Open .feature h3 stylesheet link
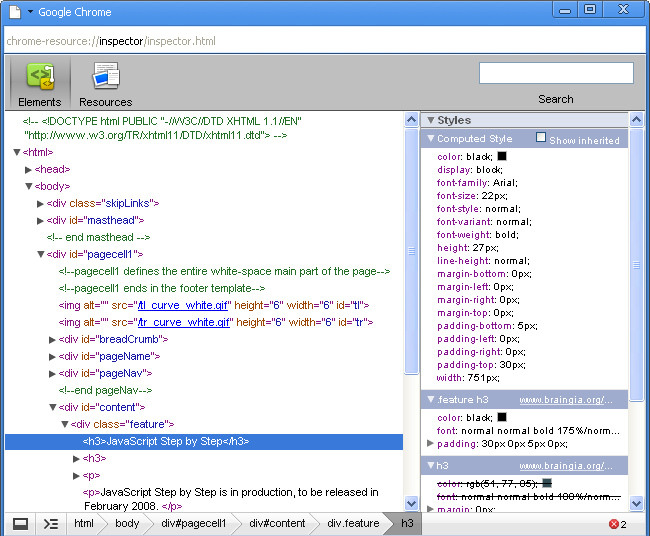This screenshot has width=650, height=536. (x=566, y=400)
